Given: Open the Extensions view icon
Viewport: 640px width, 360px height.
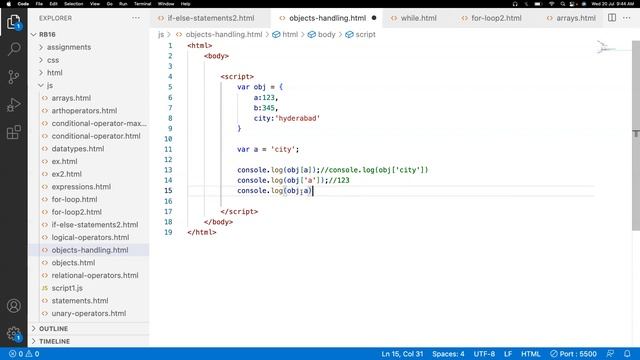Looking at the screenshot, I should (x=13, y=132).
